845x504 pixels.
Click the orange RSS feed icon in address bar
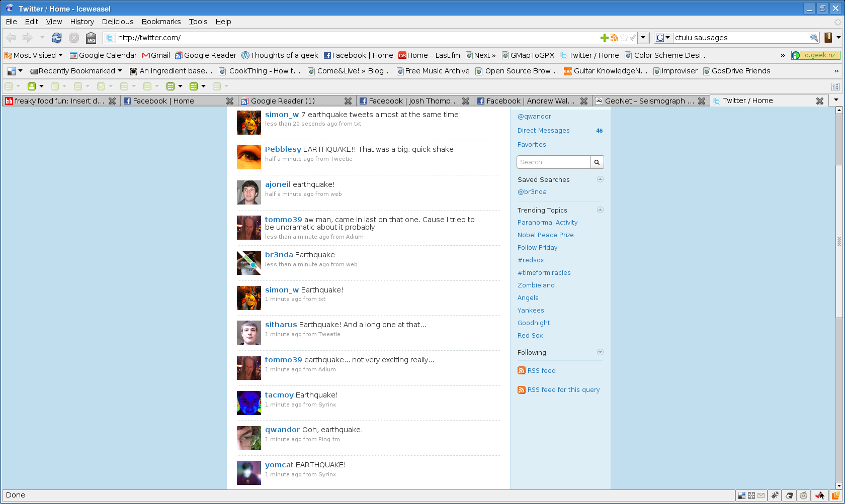[x=614, y=38]
